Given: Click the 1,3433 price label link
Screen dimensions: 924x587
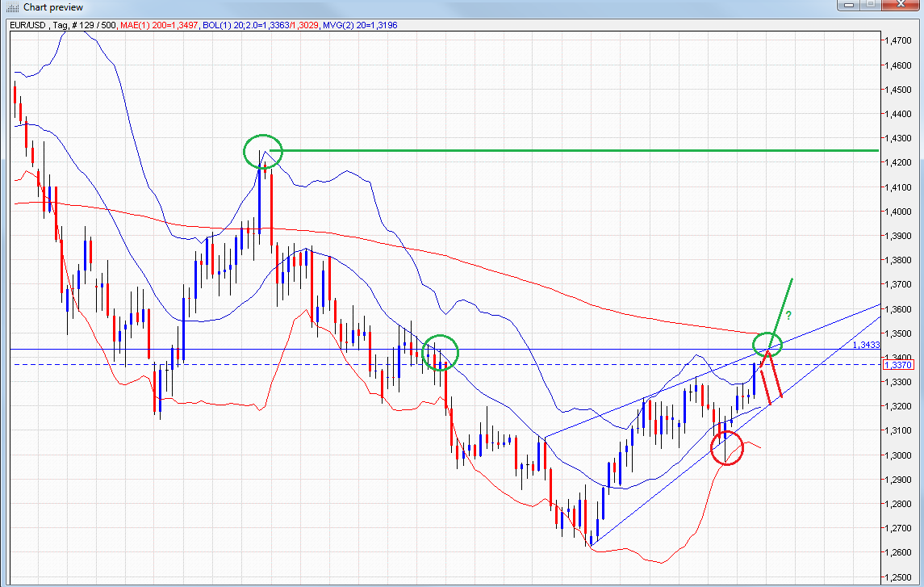Looking at the screenshot, I should tap(865, 346).
